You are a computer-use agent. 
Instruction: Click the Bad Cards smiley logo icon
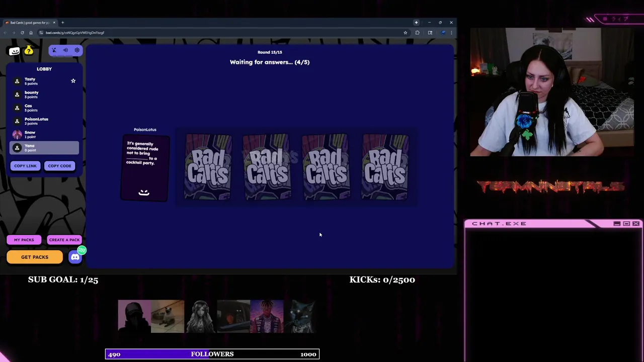pos(14,51)
